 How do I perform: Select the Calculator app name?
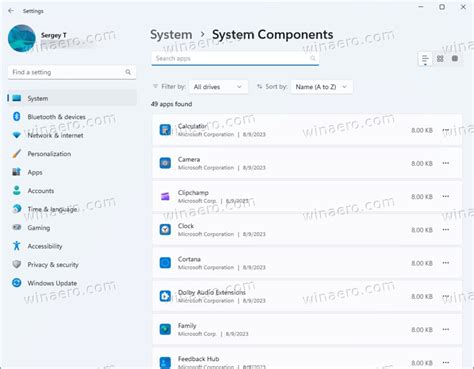(192, 126)
